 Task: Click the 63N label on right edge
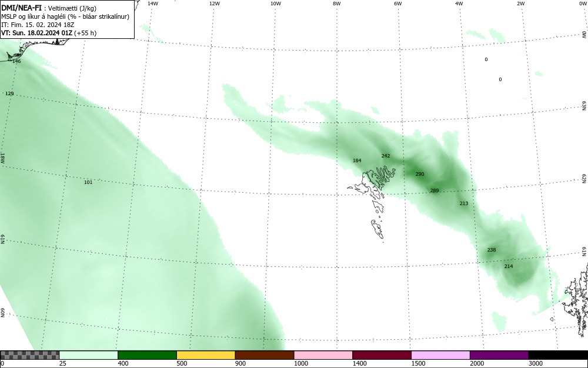point(584,106)
